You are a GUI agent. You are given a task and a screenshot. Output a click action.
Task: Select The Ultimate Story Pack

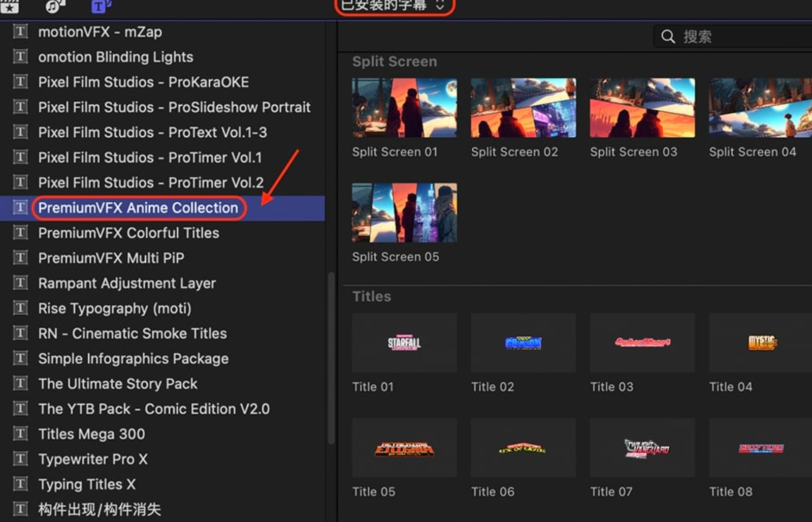[x=118, y=384]
